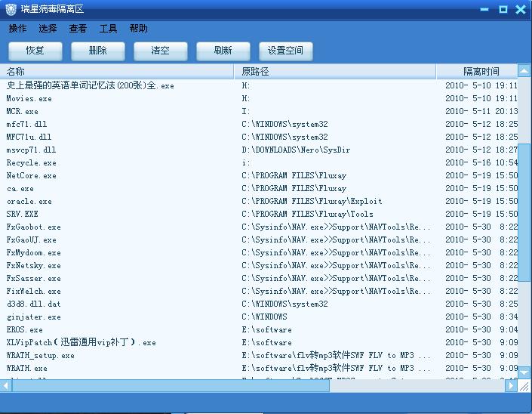Maximize the quarantine window

[x=503, y=9]
